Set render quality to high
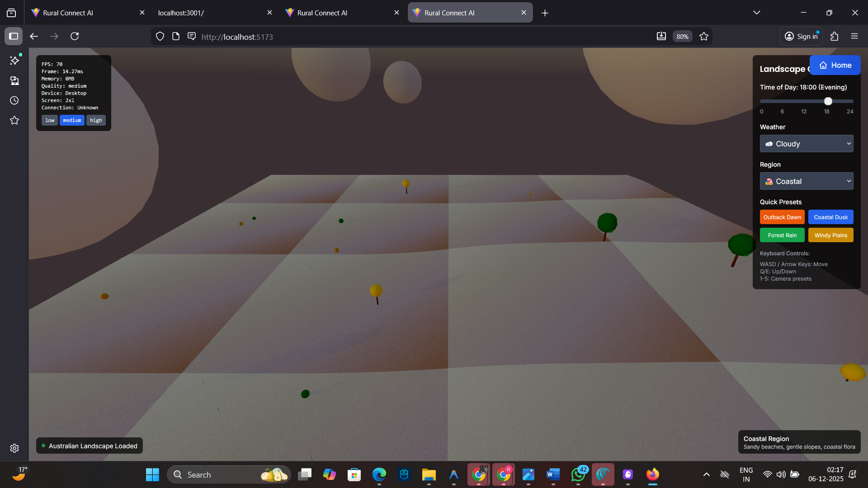Image resolution: width=868 pixels, height=488 pixels. click(x=96, y=120)
